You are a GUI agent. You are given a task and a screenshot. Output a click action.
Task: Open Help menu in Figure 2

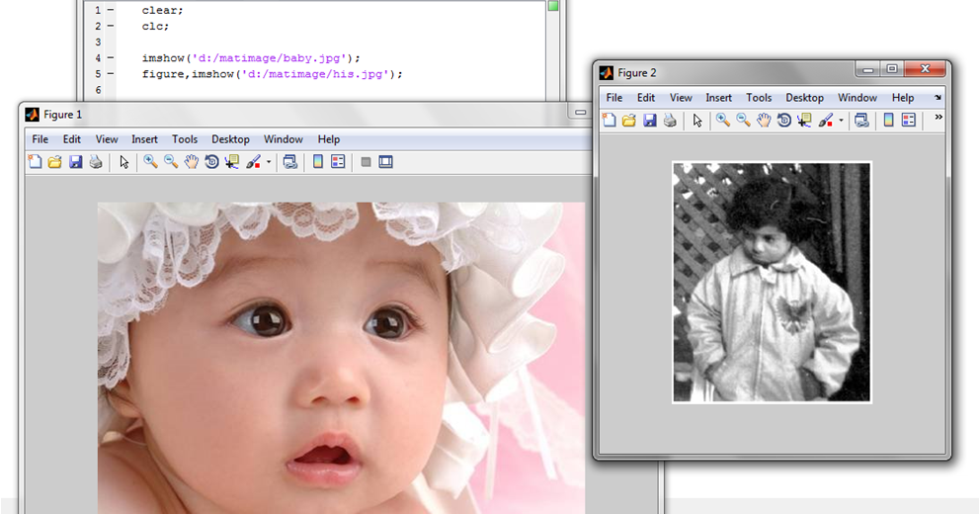click(903, 98)
